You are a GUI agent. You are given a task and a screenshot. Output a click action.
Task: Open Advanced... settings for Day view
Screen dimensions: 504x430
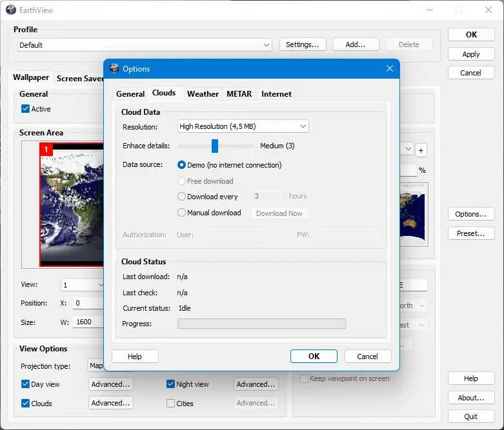[110, 384]
